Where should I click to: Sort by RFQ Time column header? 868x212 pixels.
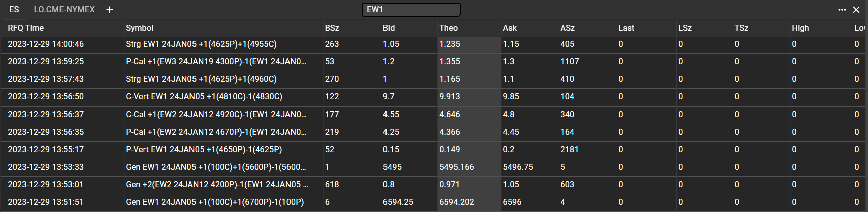click(x=26, y=28)
